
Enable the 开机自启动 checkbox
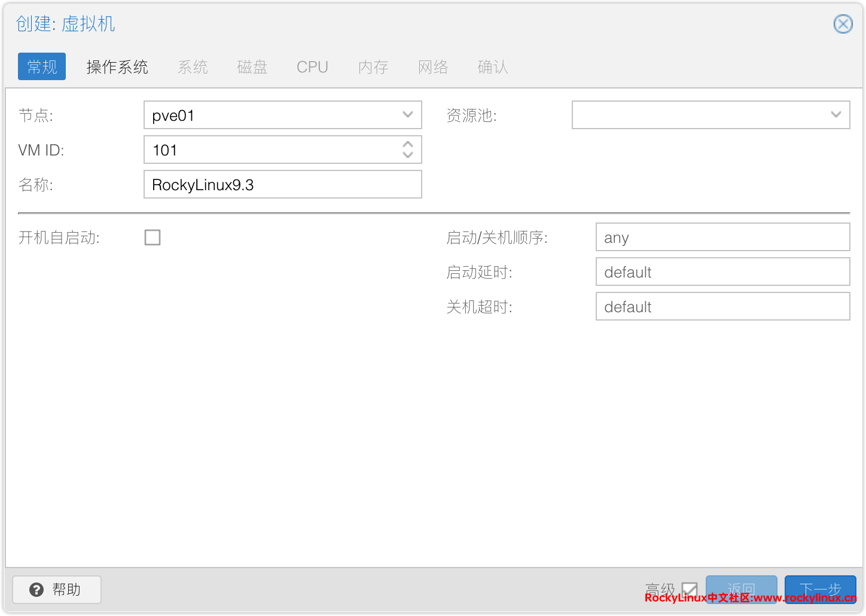[153, 237]
